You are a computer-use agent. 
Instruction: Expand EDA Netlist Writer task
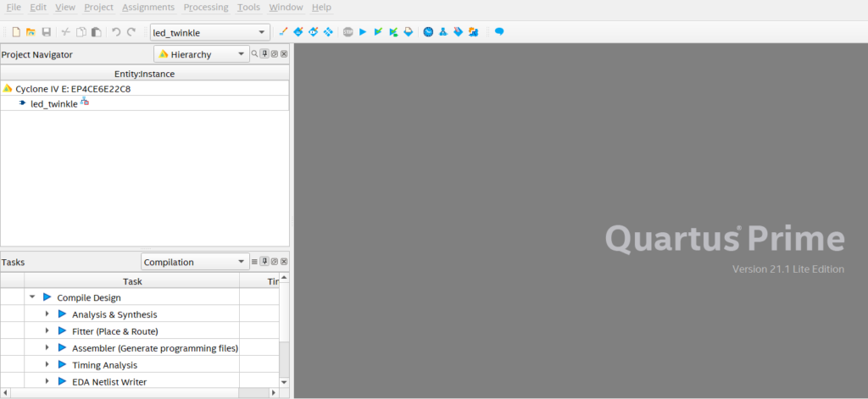click(47, 381)
